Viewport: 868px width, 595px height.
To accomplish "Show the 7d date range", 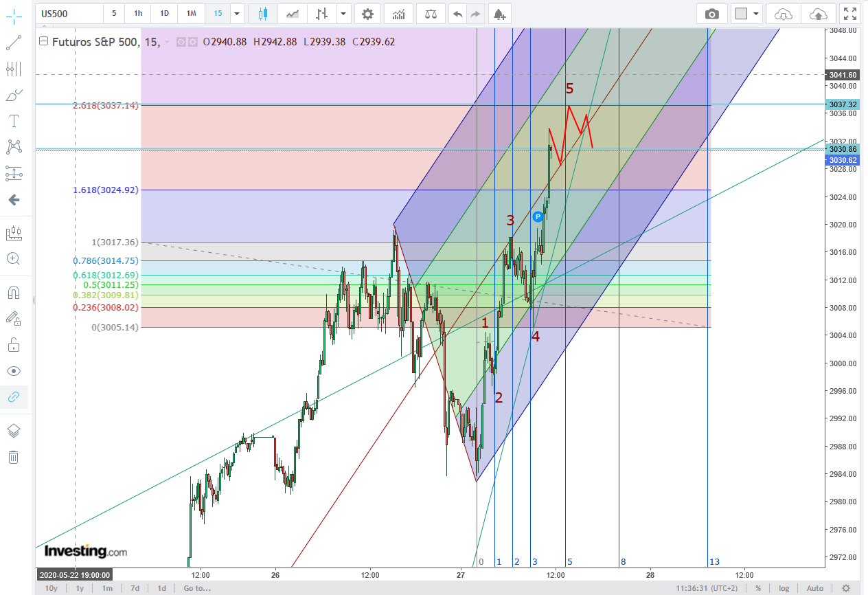I will click(135, 588).
